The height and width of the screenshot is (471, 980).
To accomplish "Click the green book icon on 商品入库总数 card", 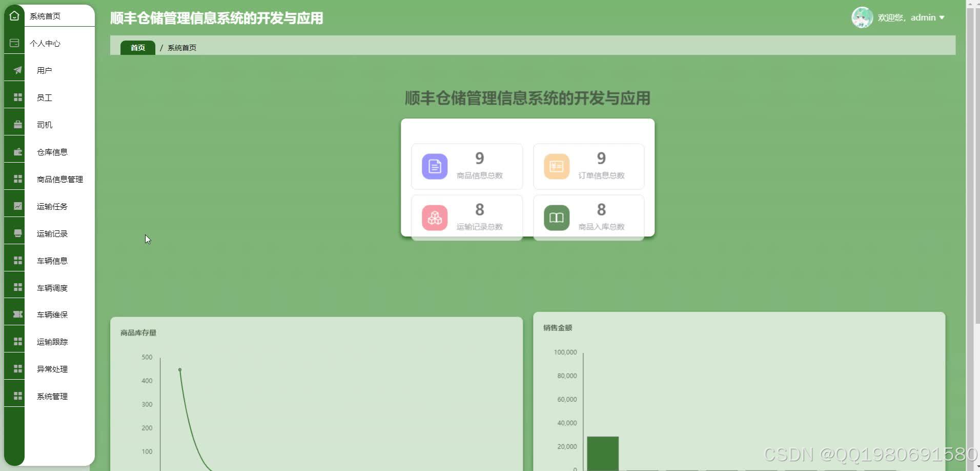I will [556, 217].
